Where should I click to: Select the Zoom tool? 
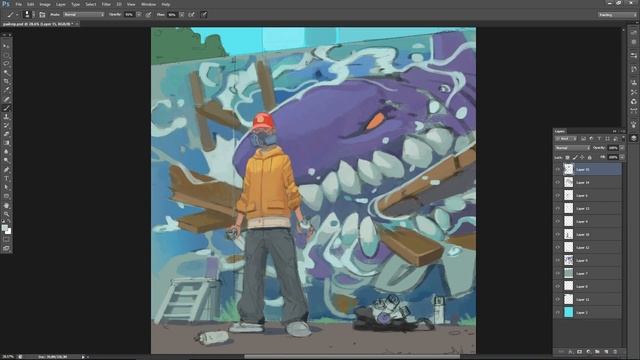point(6,214)
